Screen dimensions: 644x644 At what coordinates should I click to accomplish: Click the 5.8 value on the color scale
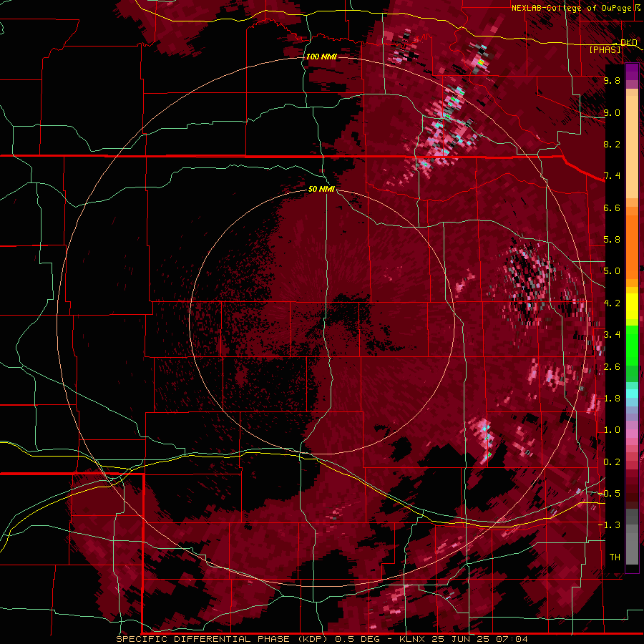[x=612, y=240]
